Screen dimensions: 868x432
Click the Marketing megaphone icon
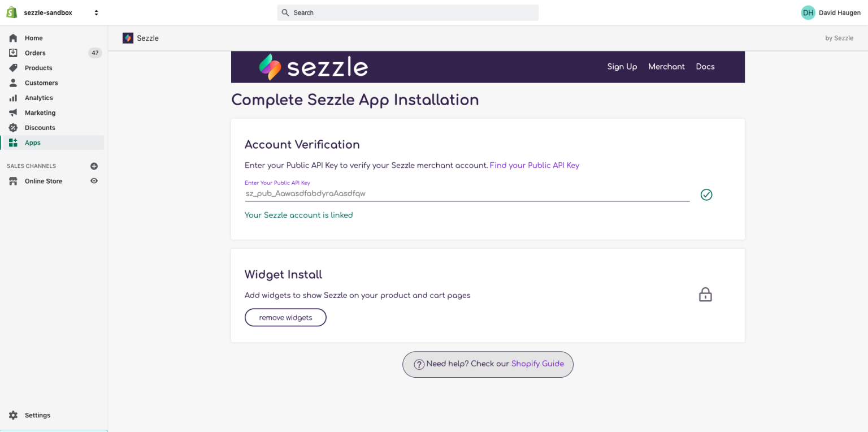click(x=13, y=113)
